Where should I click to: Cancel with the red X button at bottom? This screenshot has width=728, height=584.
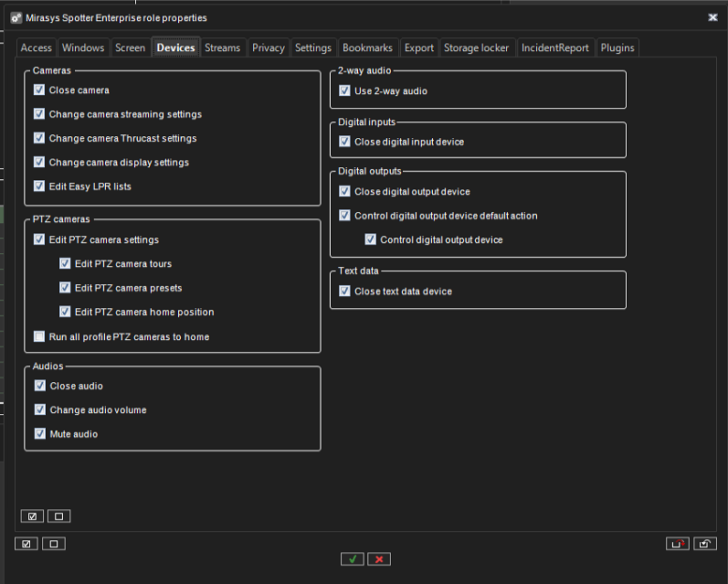click(x=378, y=558)
